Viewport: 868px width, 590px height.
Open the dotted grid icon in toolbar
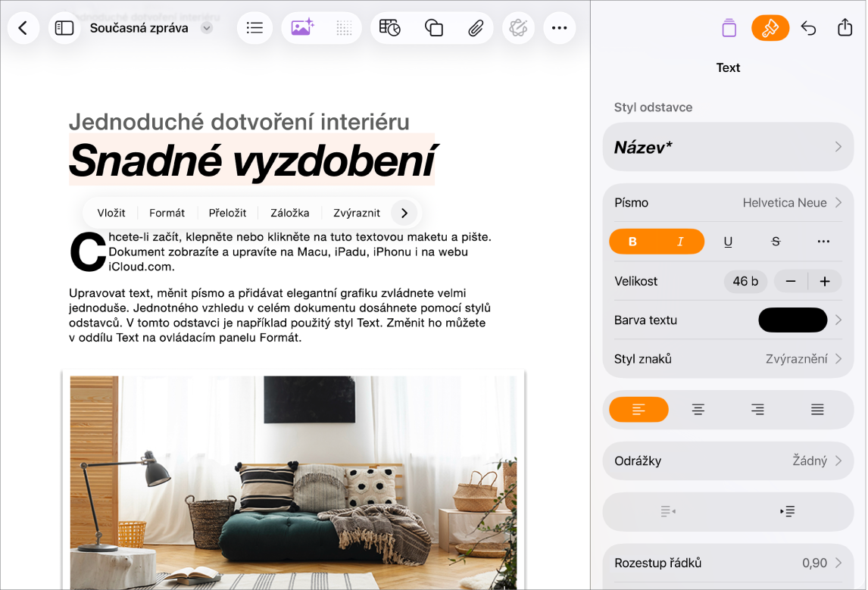[345, 28]
